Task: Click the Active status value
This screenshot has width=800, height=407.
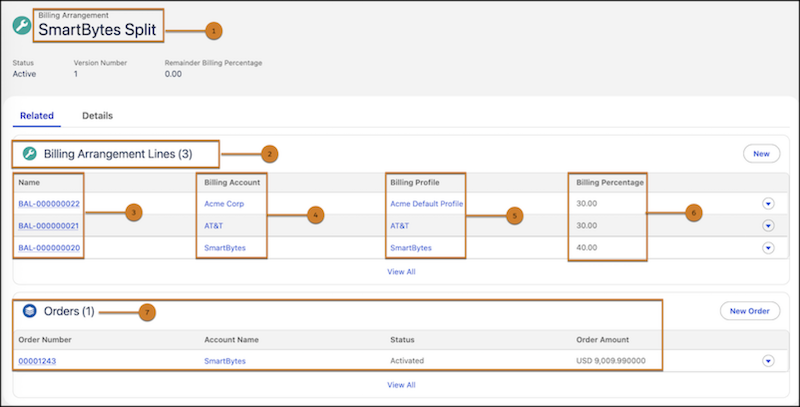Action: tap(24, 74)
